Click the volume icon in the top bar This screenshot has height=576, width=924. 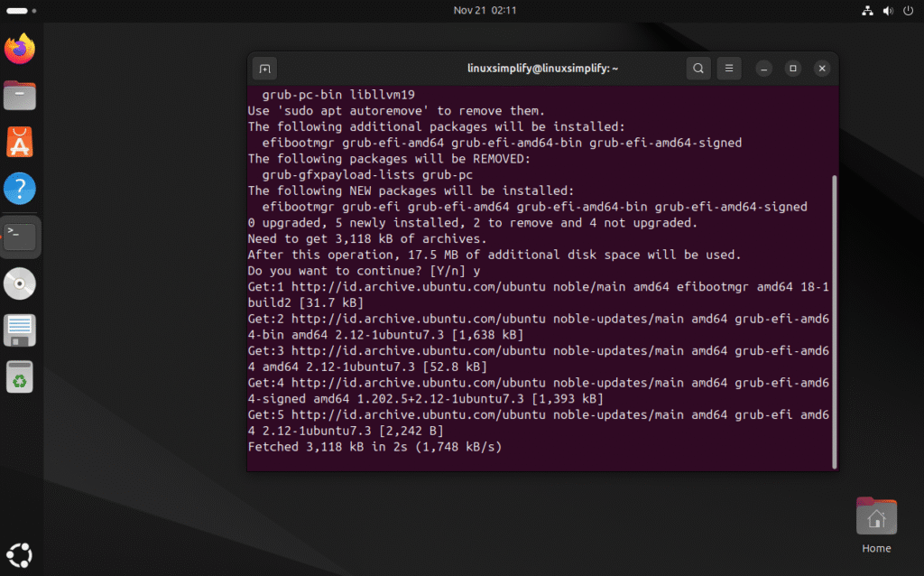coord(887,11)
